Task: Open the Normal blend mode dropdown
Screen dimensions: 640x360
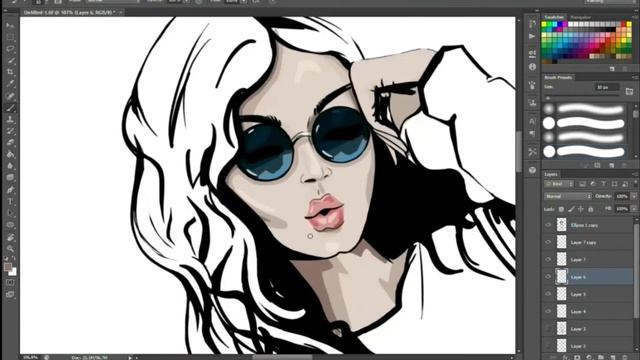Action: (x=567, y=196)
